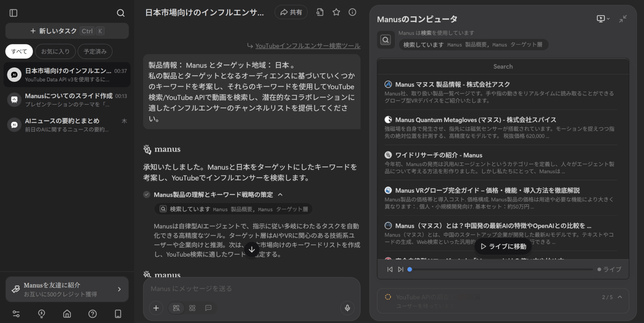Click favicon of 株式会社スパイス result
This screenshot has width=644, height=323.
tap(388, 120)
